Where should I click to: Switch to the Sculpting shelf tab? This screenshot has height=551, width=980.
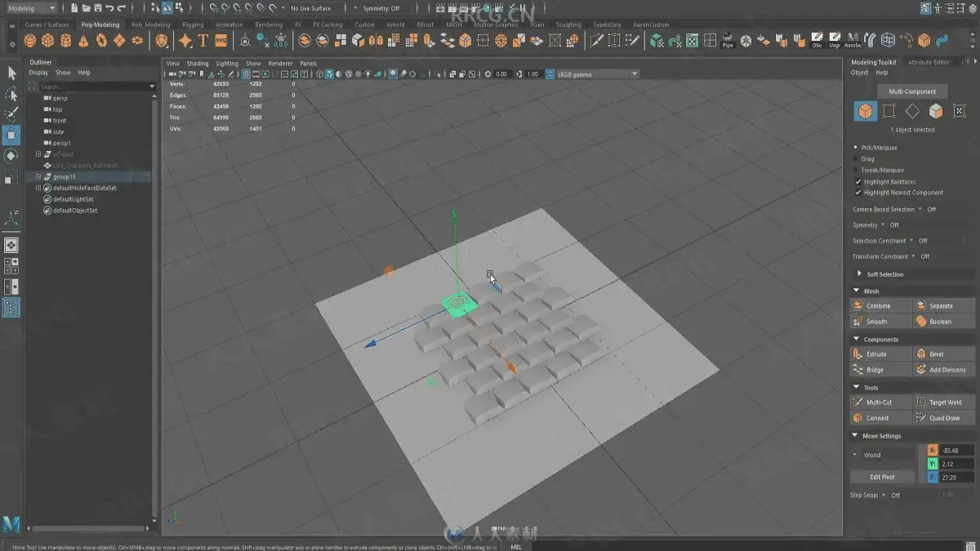click(x=568, y=24)
